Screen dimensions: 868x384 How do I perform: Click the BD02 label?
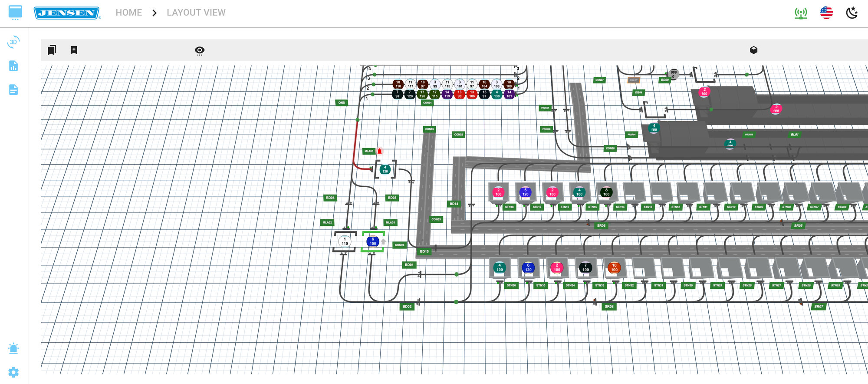point(407,307)
